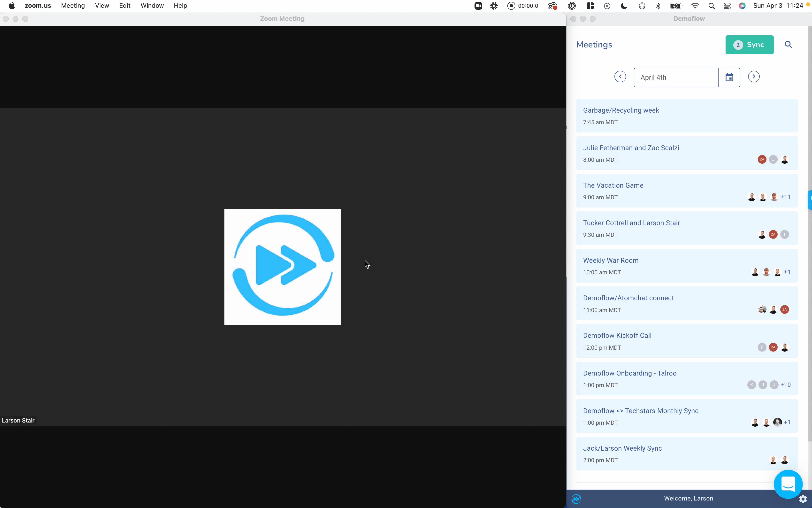812x508 pixels.
Task: Click the battery status icon
Action: [676, 6]
